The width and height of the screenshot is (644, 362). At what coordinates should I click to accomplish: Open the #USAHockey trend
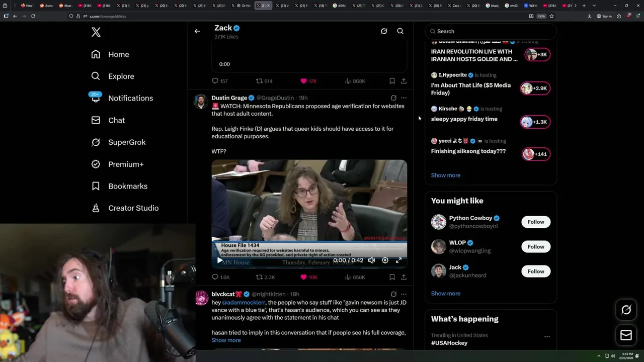point(449,343)
